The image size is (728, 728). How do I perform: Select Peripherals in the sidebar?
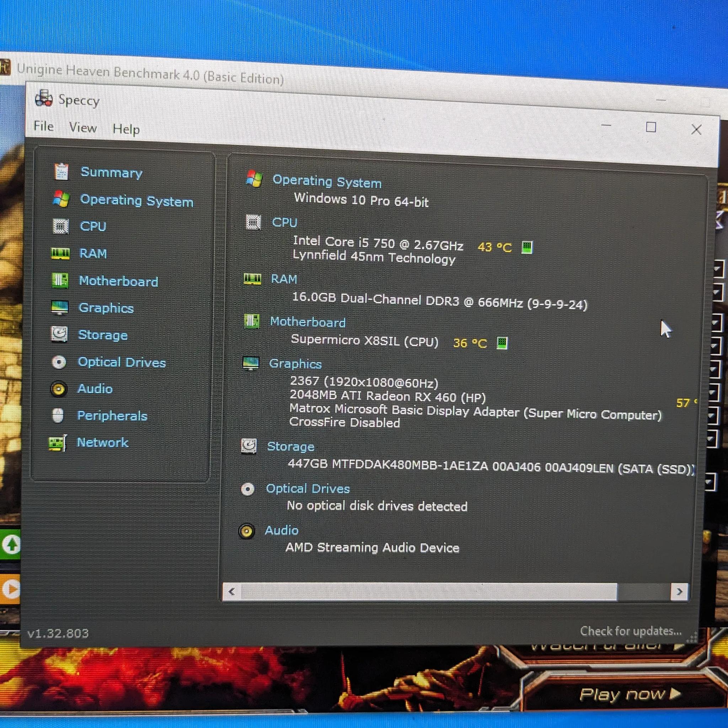(112, 416)
